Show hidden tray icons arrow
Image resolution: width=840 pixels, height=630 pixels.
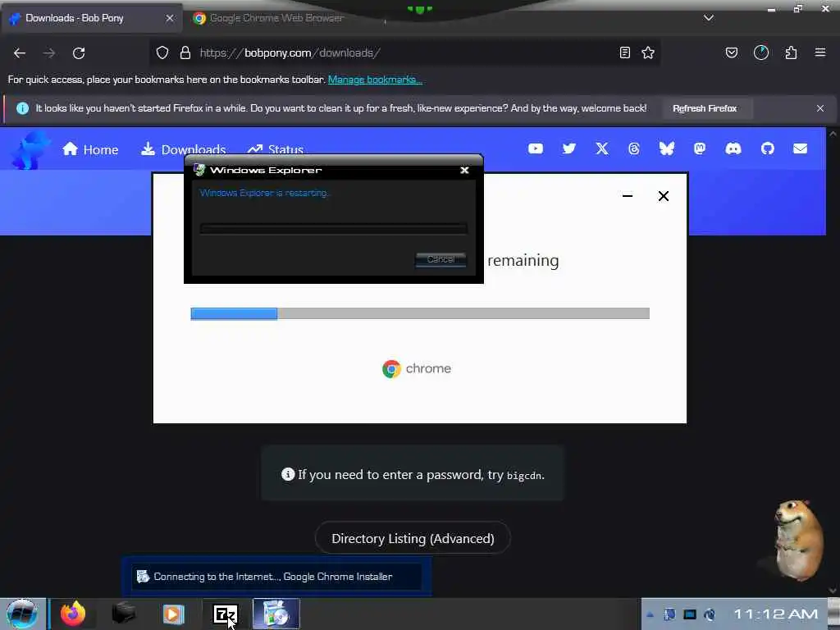(x=650, y=614)
